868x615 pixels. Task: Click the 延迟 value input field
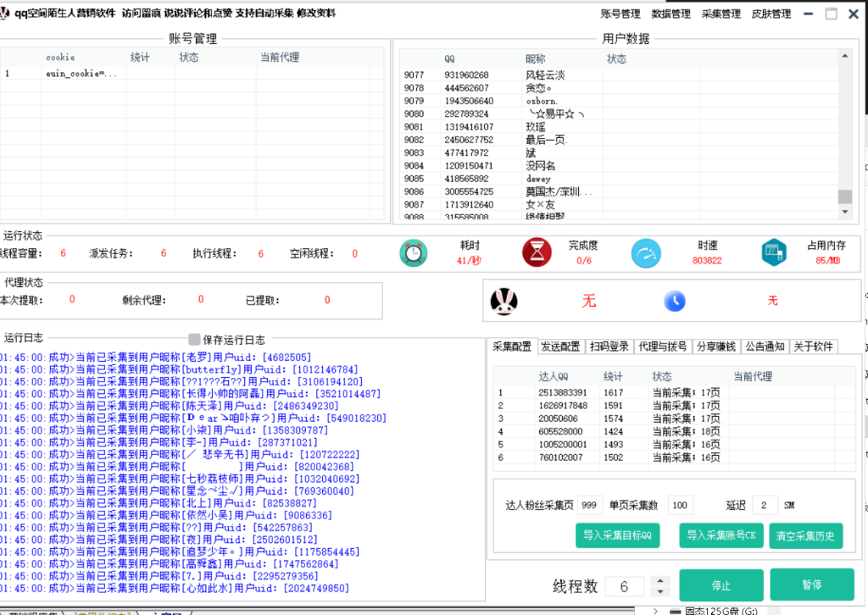765,505
